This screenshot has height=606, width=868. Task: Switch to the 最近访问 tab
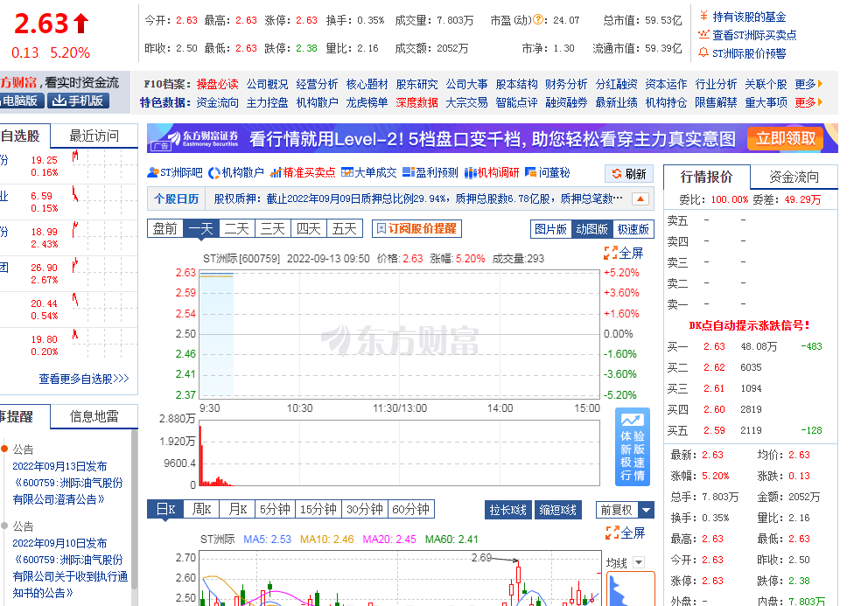click(94, 136)
